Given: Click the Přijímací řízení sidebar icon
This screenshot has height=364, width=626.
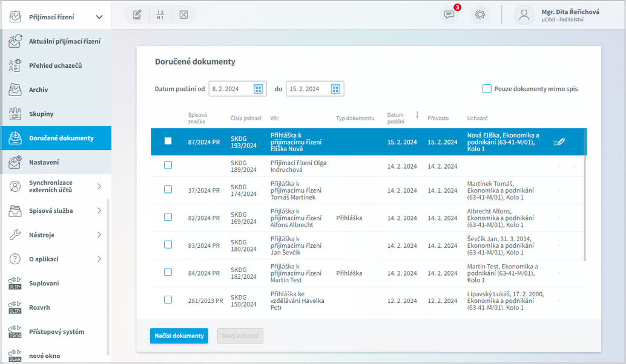Looking at the screenshot, I should pos(15,17).
